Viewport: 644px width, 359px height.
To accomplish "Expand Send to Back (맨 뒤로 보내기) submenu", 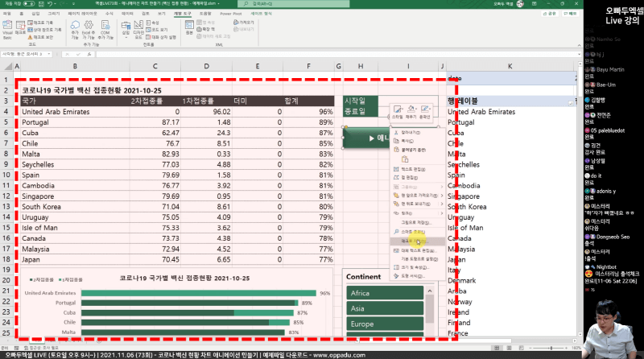I will click(442, 204).
